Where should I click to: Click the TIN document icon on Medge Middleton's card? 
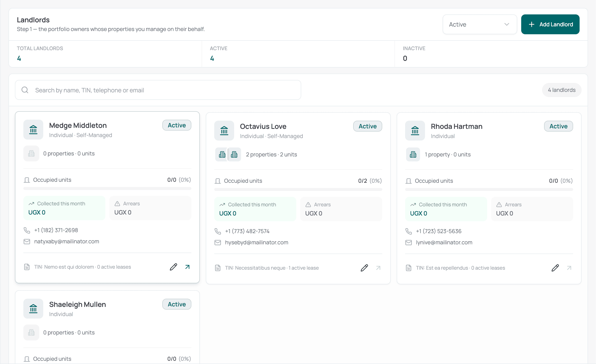click(x=27, y=267)
